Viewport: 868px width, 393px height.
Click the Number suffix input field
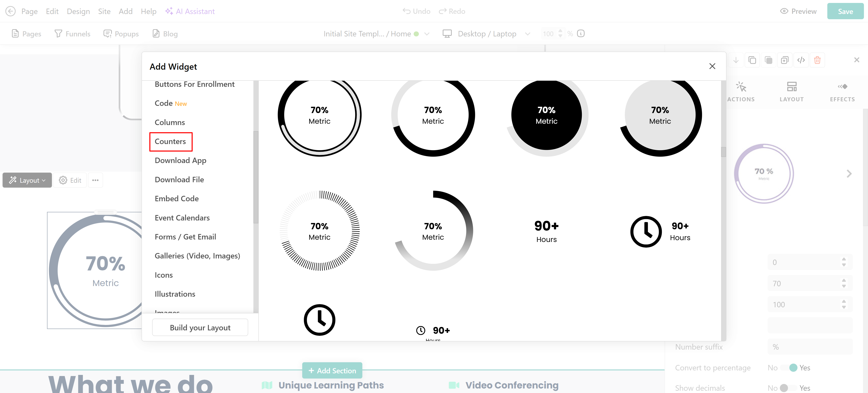pyautogui.click(x=810, y=347)
